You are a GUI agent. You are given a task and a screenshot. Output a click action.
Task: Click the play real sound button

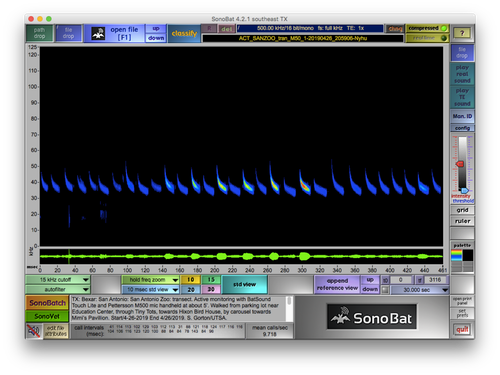[x=462, y=74]
